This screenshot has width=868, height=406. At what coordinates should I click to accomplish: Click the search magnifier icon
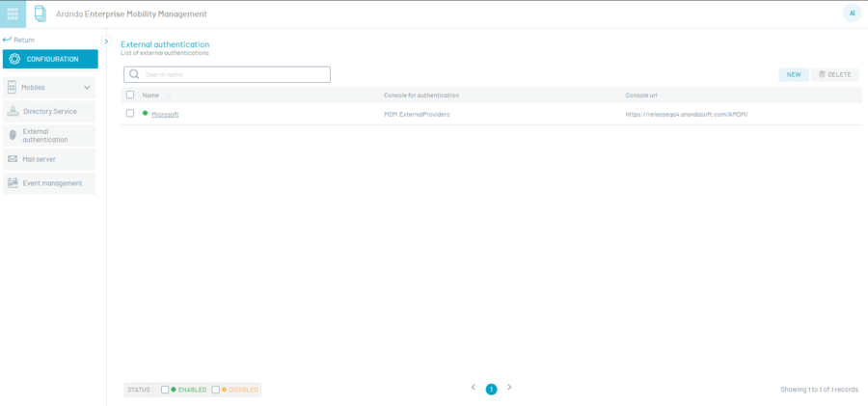[134, 74]
